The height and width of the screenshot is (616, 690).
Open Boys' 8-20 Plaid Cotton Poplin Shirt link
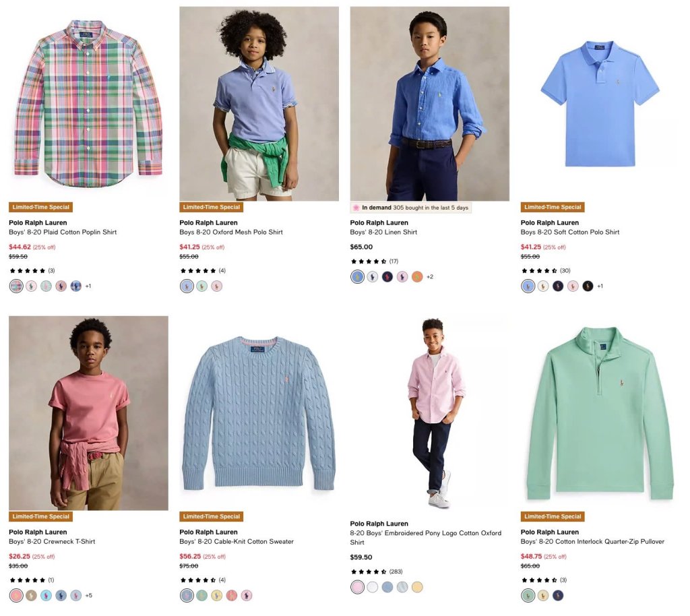point(63,232)
